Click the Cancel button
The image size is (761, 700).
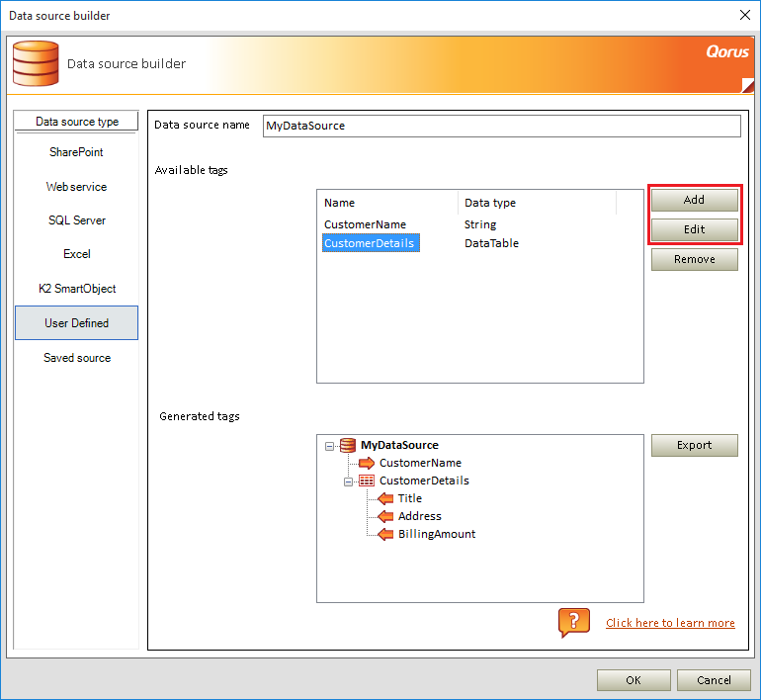(714, 680)
